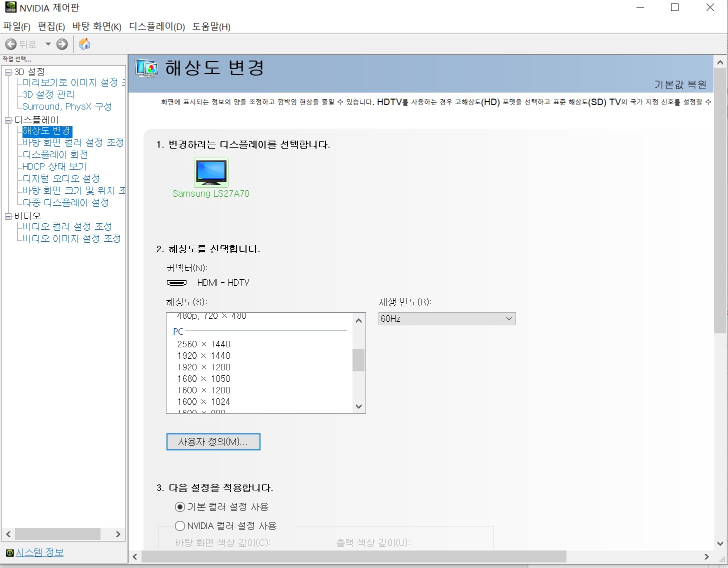
Task: Click task tree horizontal scroll right arrow
Action: coord(118,534)
